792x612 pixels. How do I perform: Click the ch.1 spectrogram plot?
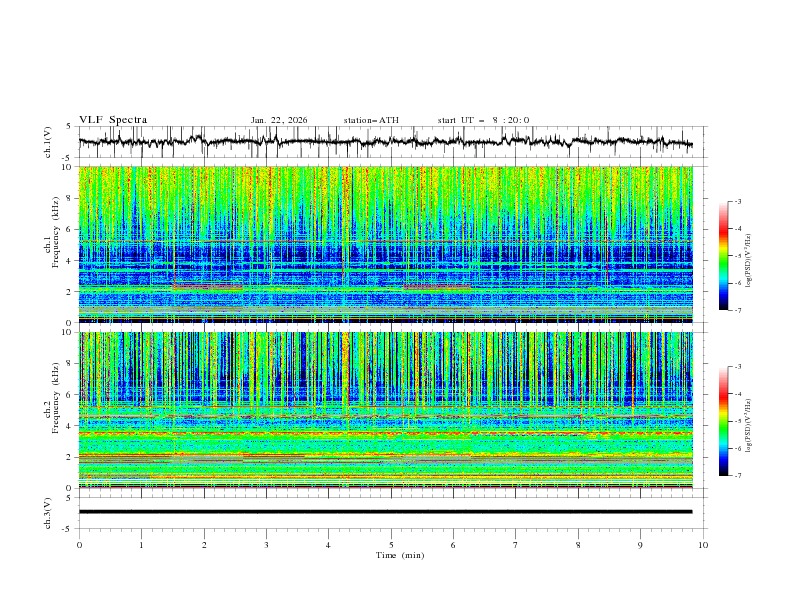point(386,244)
